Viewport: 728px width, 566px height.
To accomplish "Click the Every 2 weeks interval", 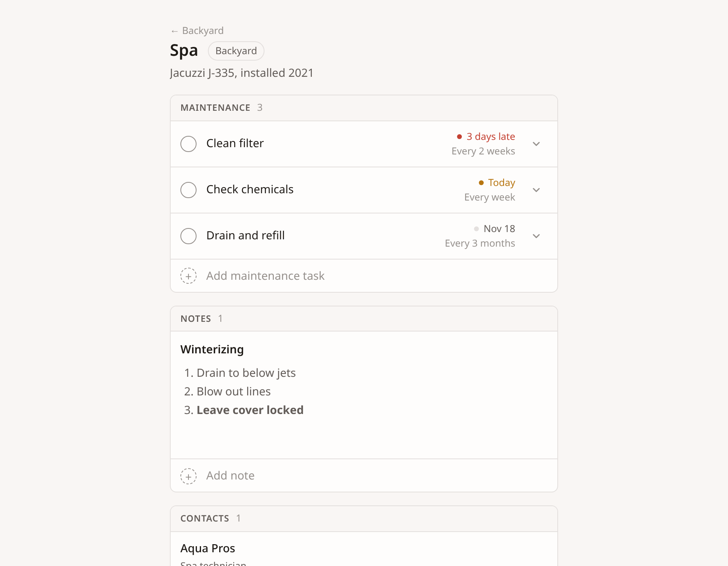I will coord(483,151).
